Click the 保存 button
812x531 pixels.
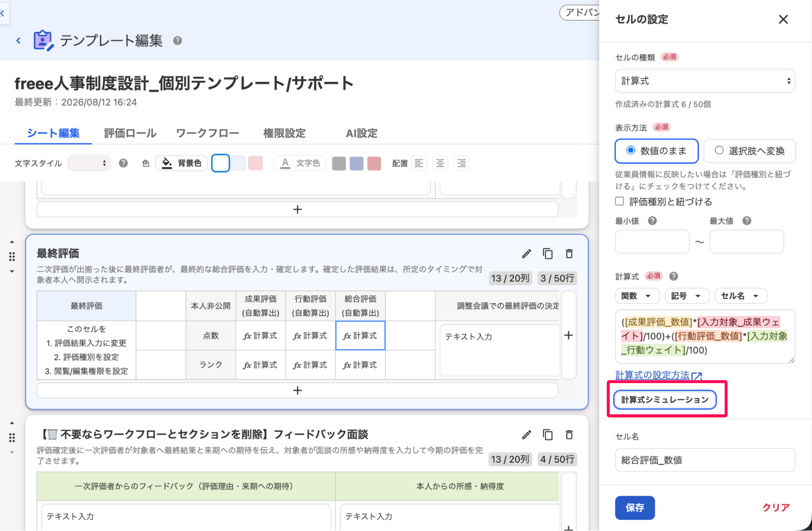[635, 508]
